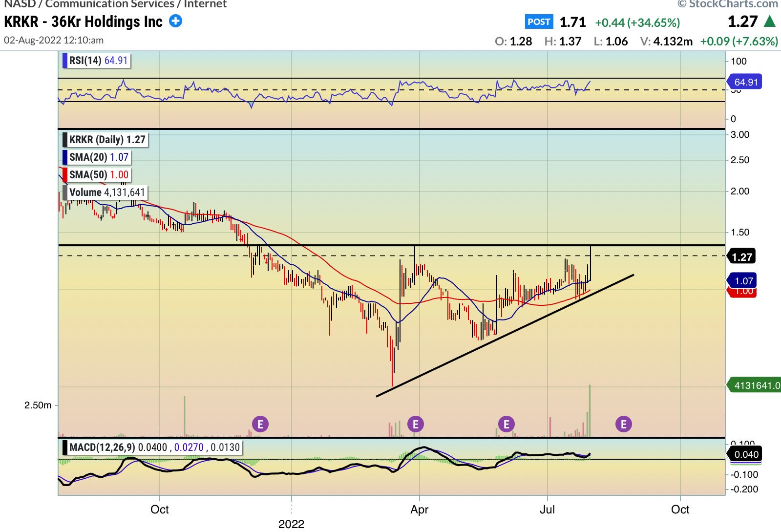This screenshot has width=781, height=532.
Task: Click the open price O: 1.28
Action: point(513,42)
